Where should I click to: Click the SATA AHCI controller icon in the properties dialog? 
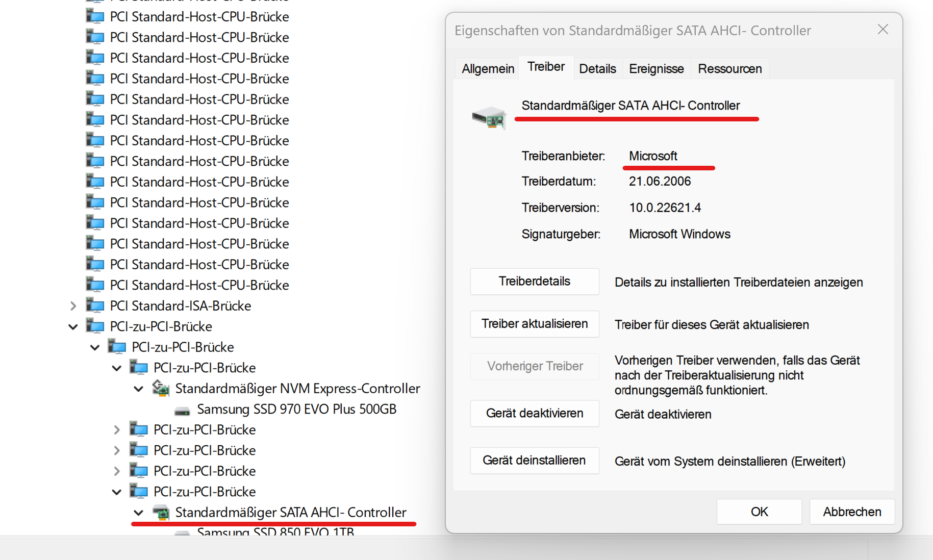[489, 118]
